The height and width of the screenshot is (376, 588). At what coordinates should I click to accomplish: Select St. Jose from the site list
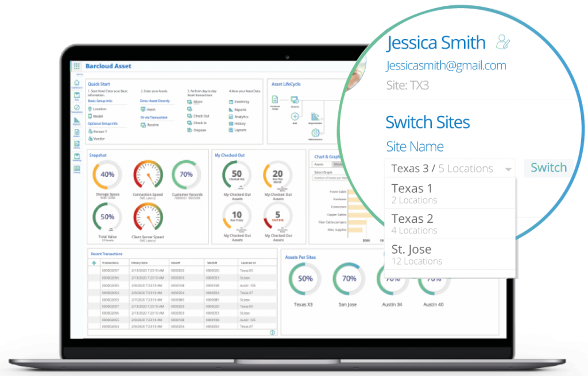coord(450,254)
